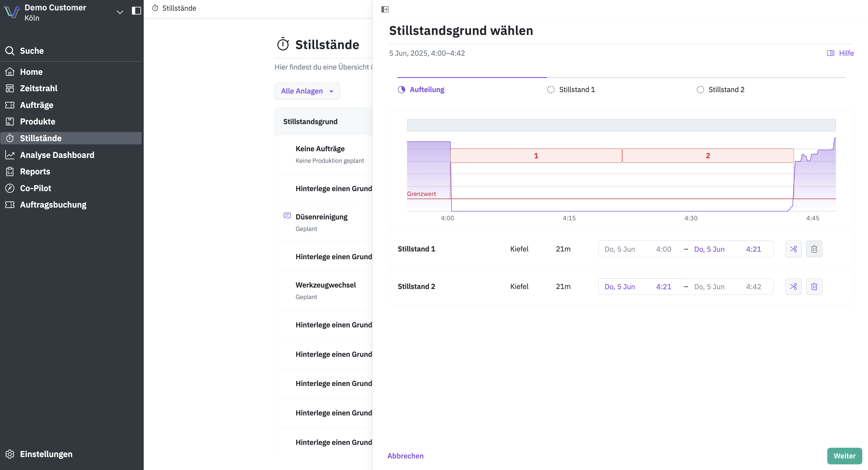Click Stillstand 2 start time 4:21 field
The image size is (868, 470).
click(x=663, y=287)
